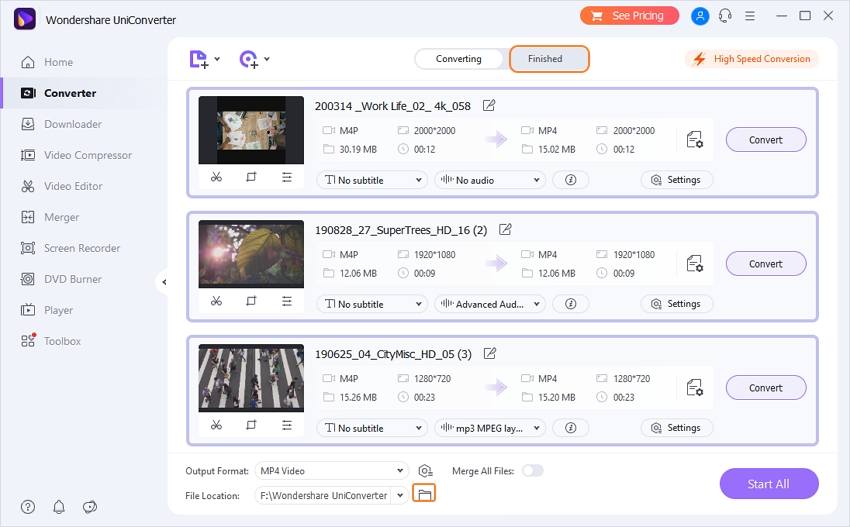
Task: Open Merger in the sidebar
Action: [49, 217]
